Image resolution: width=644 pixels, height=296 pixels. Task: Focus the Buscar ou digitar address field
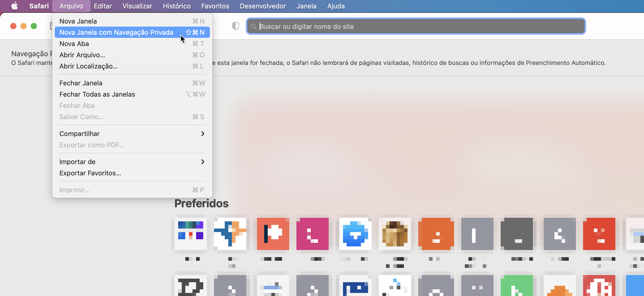416,26
